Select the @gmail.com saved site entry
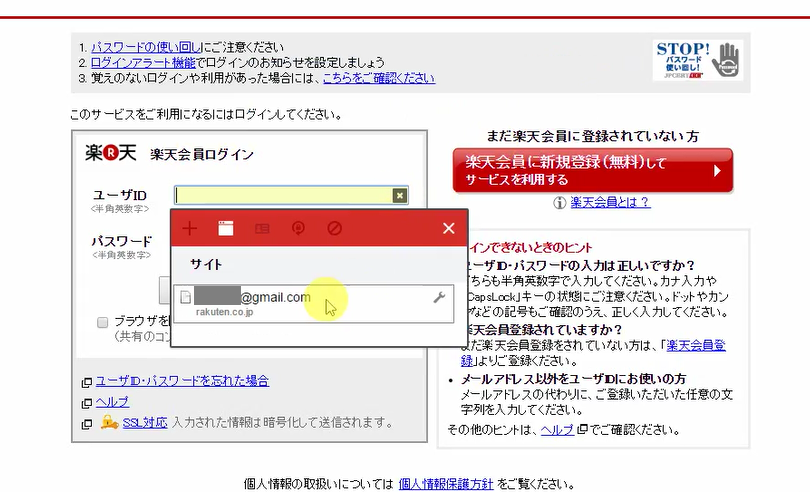Image resolution: width=810 pixels, height=492 pixels. 314,304
